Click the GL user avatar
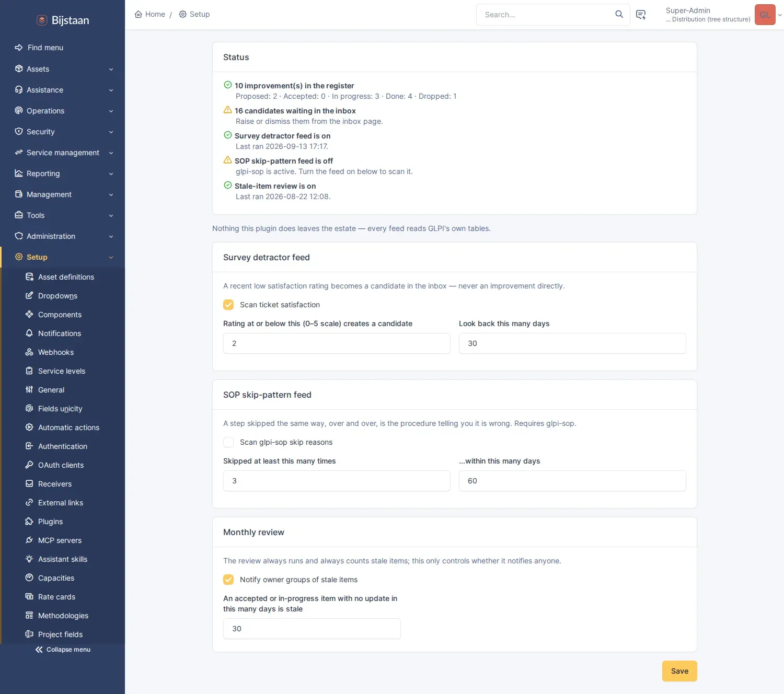 [765, 15]
